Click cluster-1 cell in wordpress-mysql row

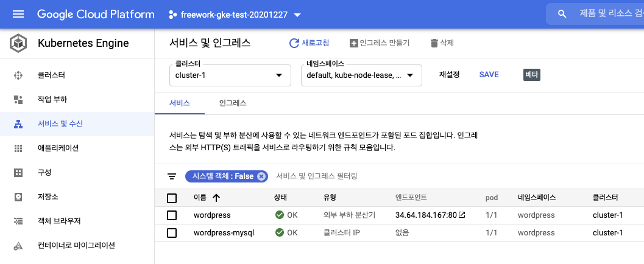click(607, 233)
